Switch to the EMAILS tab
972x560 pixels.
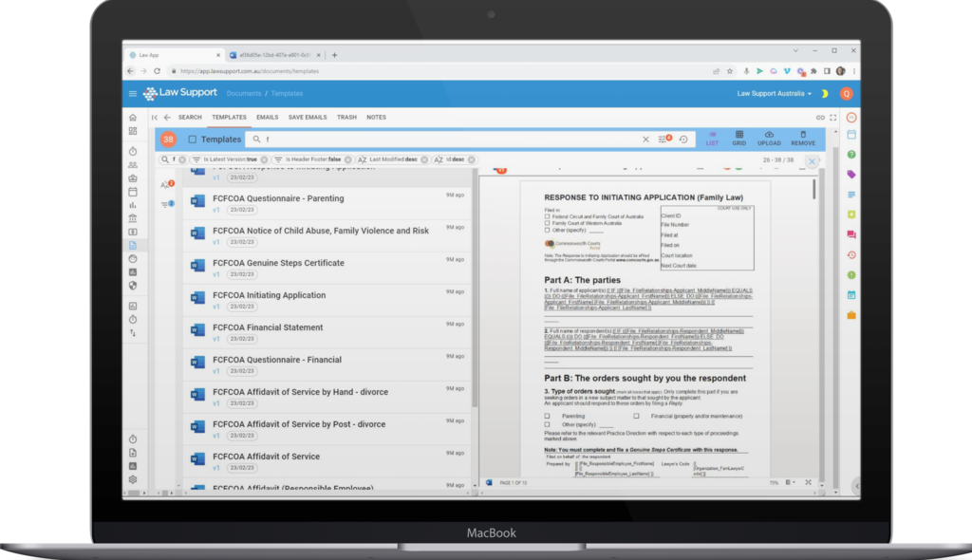click(x=267, y=117)
